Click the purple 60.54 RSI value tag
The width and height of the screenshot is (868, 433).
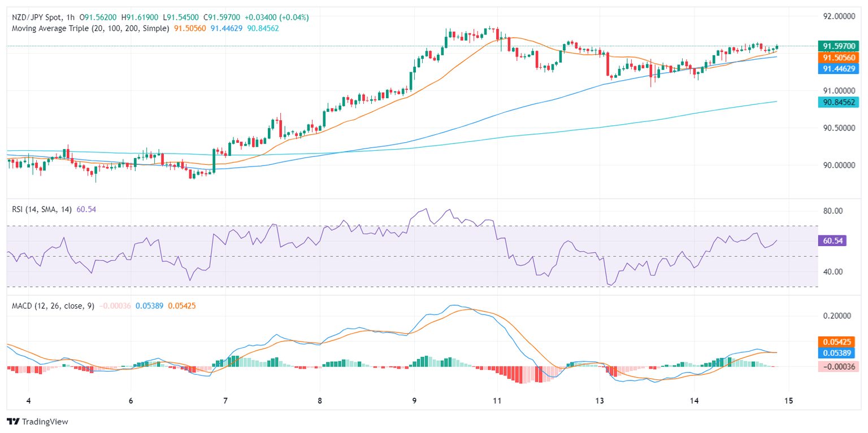834,241
